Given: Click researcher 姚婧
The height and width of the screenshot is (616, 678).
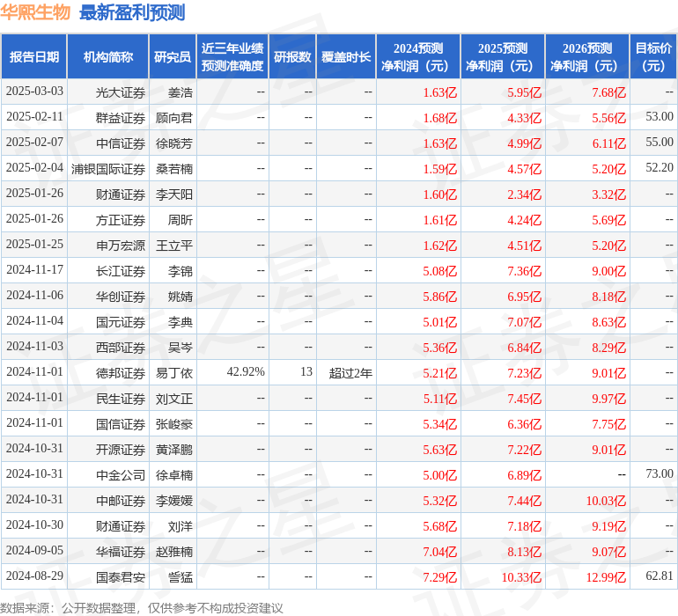Looking at the screenshot, I should 181,297.
